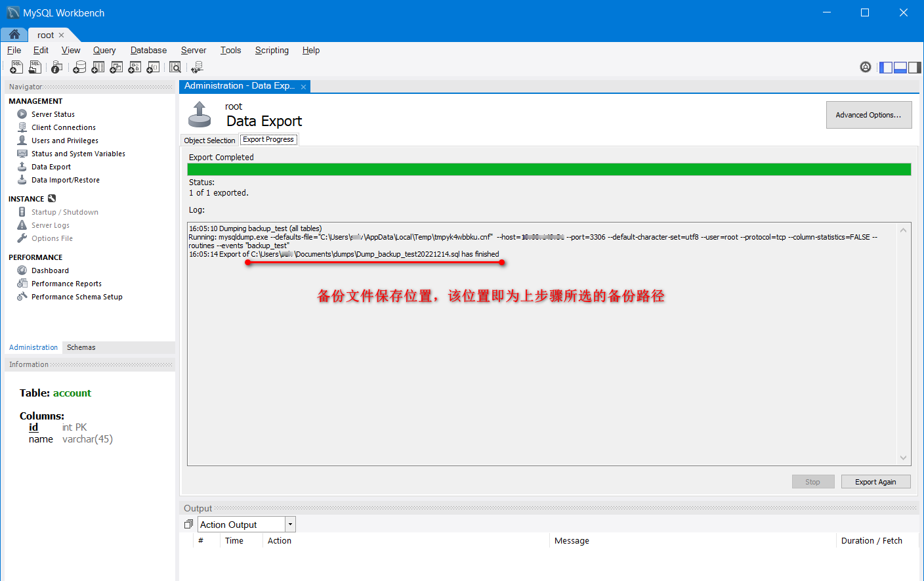This screenshot has height=581, width=924.
Task: Open the Scripting menu
Action: tap(272, 50)
